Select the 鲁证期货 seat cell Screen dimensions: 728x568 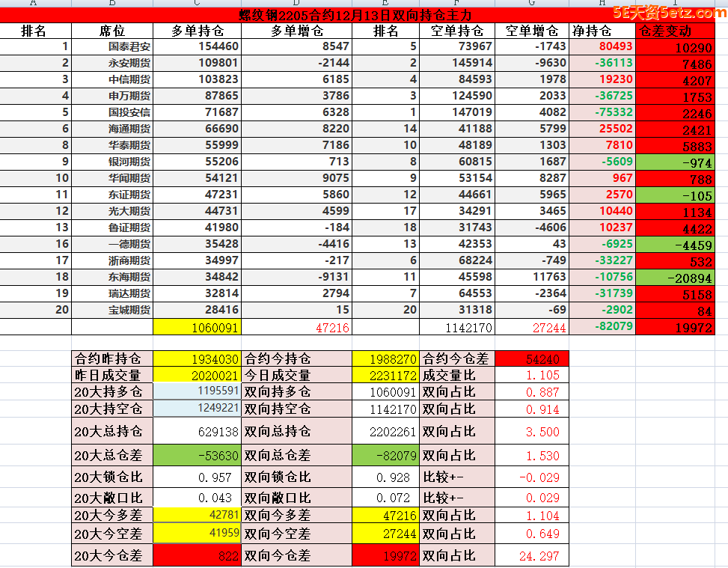[112, 227]
